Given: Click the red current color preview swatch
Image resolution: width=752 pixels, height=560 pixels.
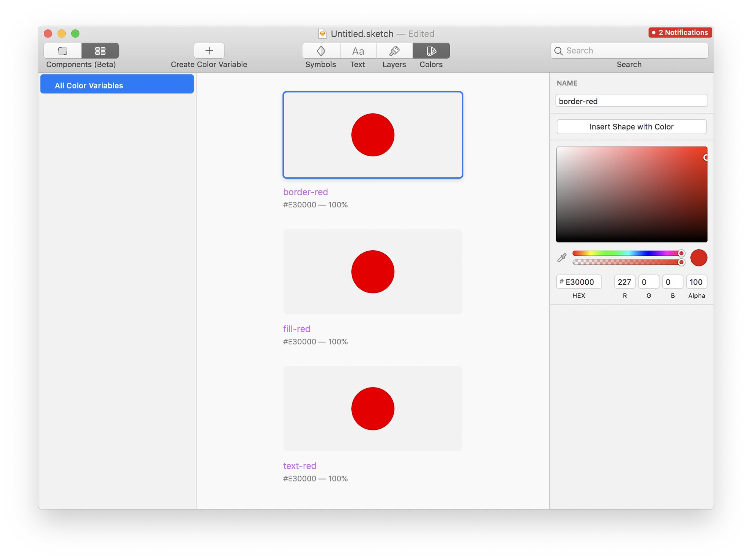Looking at the screenshot, I should [x=698, y=258].
